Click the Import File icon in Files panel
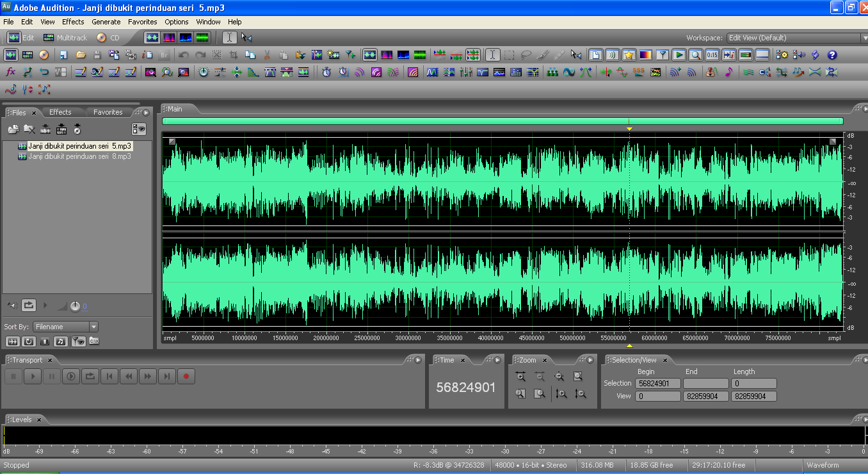This screenshot has width=868, height=474. pyautogui.click(x=13, y=129)
